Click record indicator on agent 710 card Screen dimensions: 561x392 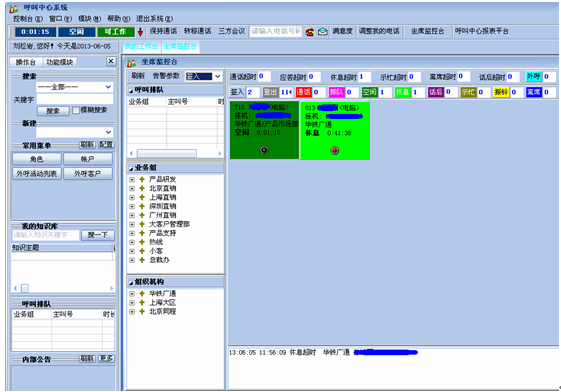264,150
